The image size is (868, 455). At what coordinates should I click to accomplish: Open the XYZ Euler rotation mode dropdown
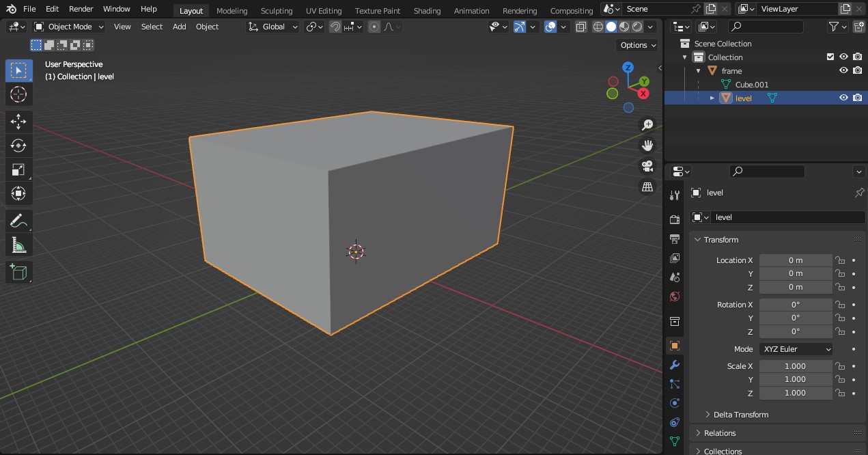tap(796, 349)
